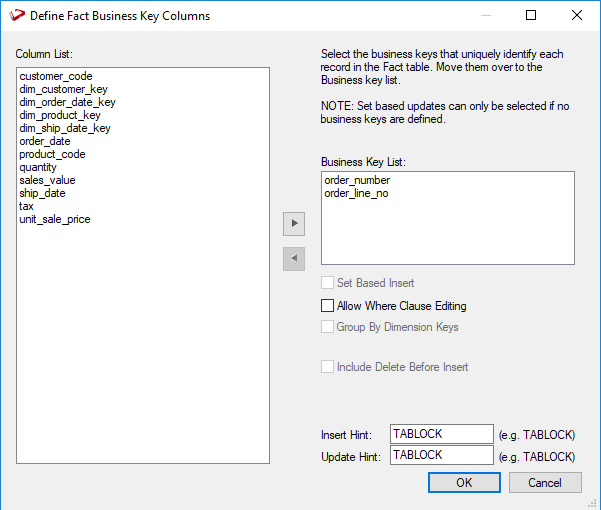601x510 pixels.
Task: Click the red app icon in title bar
Action: [17, 16]
